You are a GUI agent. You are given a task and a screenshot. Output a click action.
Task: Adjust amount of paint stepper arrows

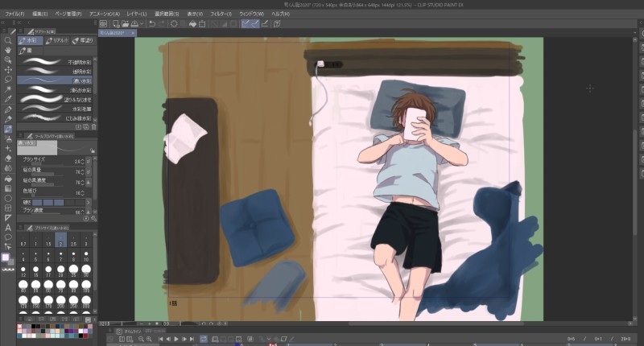pyautogui.click(x=83, y=171)
